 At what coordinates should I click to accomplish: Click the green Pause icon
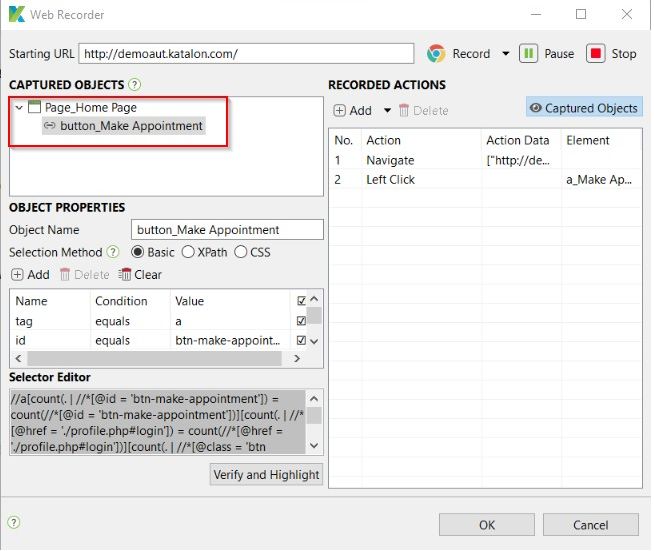[x=528, y=54]
